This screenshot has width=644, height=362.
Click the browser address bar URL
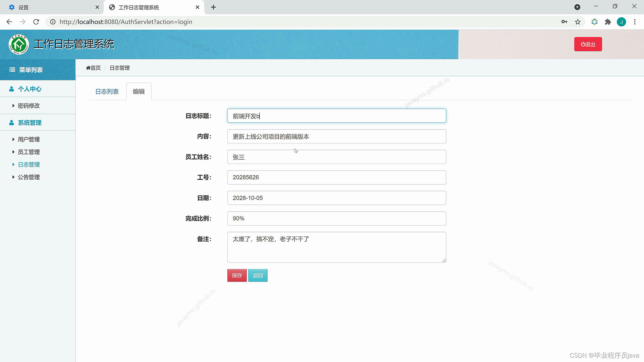(126, 22)
